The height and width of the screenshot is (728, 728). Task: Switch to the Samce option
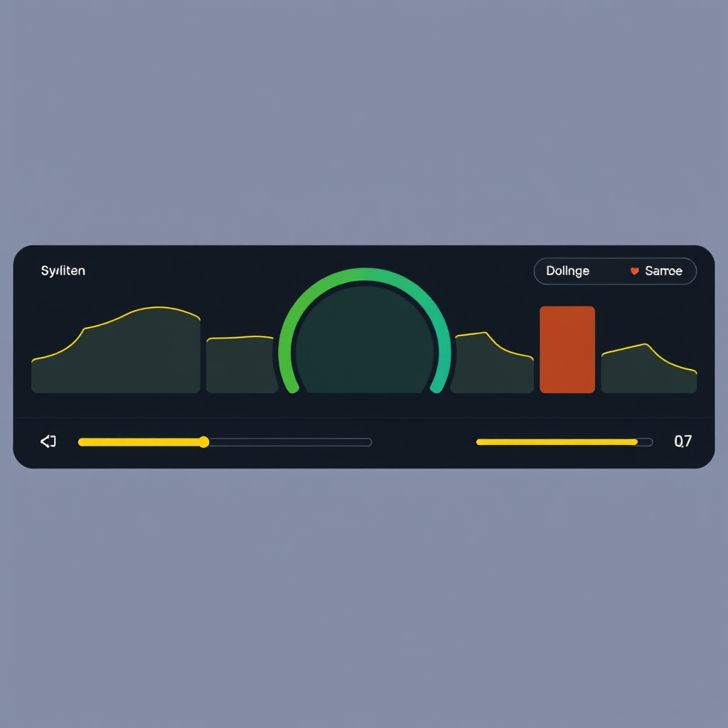663,271
